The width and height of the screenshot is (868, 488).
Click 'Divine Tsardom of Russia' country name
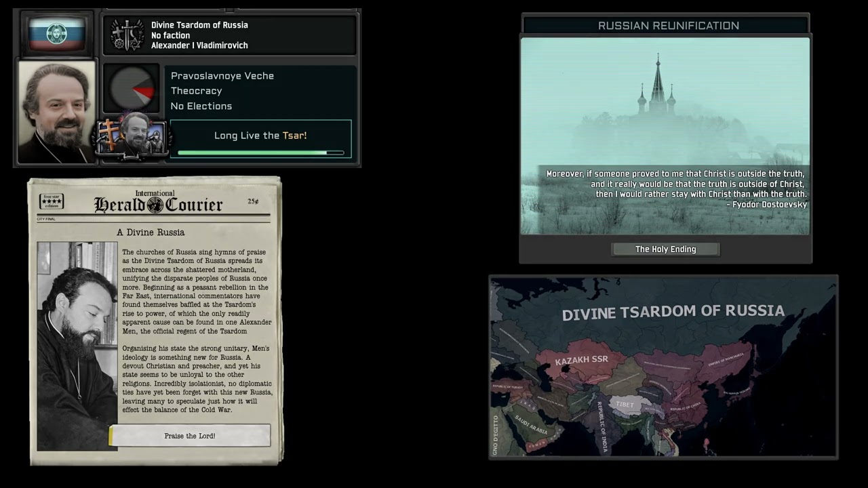(x=199, y=25)
